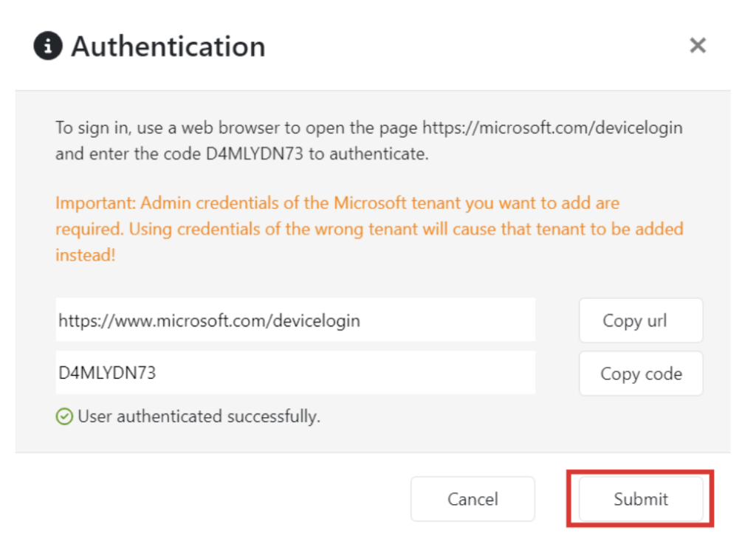Focus the devicelogin URL text field
Image resolution: width=756 pixels, height=547 pixels.
pos(295,320)
